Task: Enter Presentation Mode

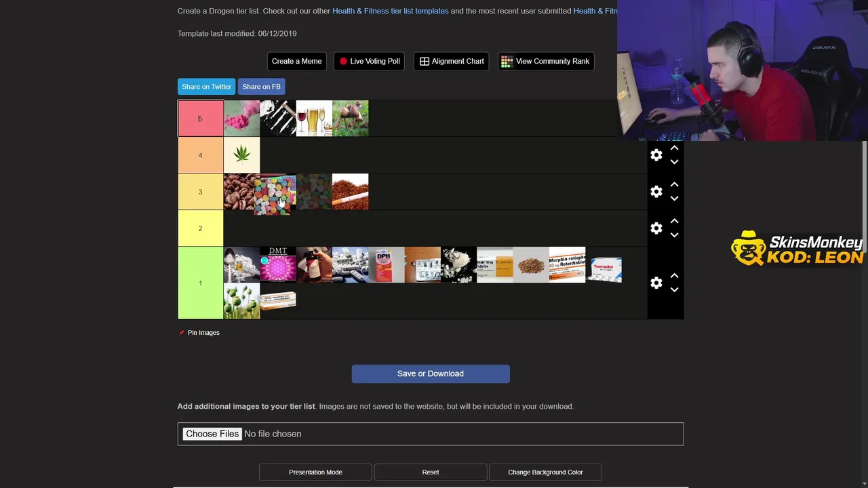Action: pos(315,472)
